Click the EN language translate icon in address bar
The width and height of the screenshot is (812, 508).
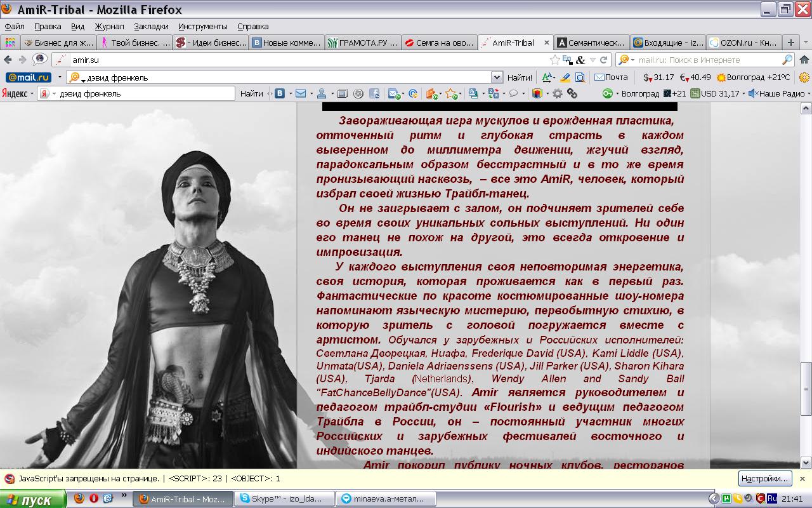click(x=568, y=60)
